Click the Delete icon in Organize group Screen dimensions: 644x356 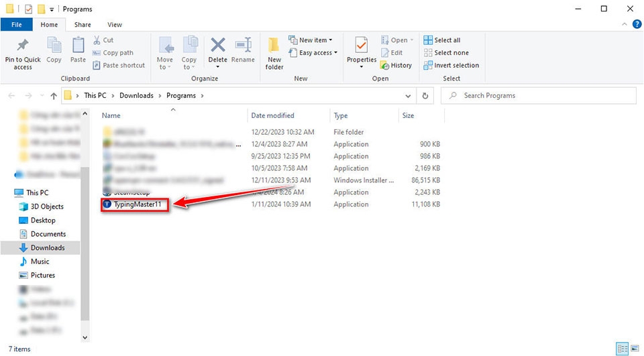tap(217, 45)
